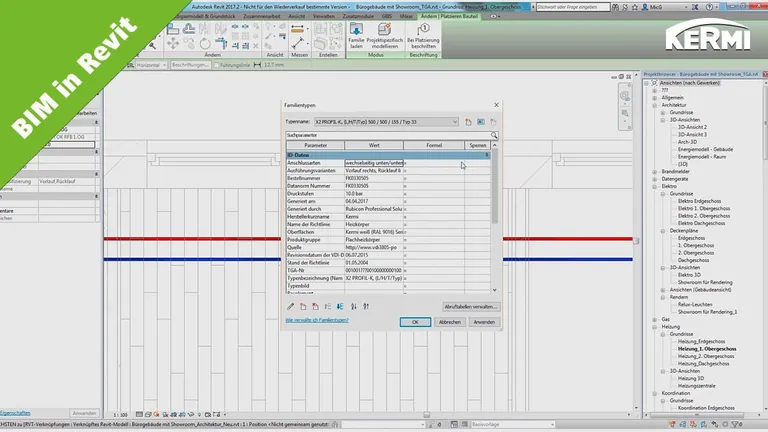
Task: Click the search magnifier in Suchparameter field
Action: click(494, 134)
